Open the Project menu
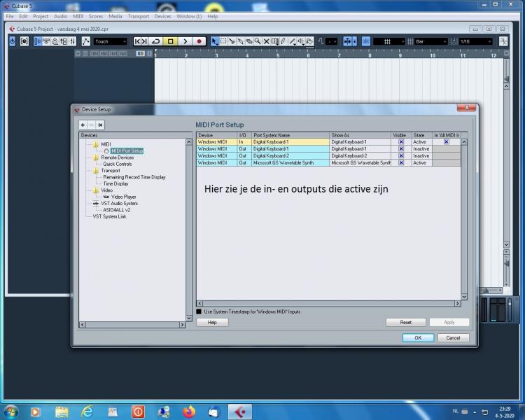Image resolution: width=525 pixels, height=420 pixels. 41,16
